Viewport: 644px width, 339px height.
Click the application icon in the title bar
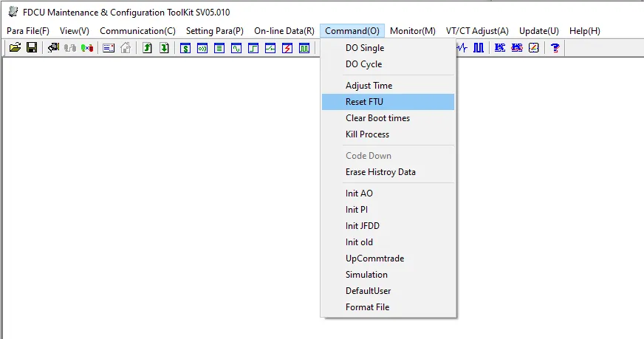point(13,12)
